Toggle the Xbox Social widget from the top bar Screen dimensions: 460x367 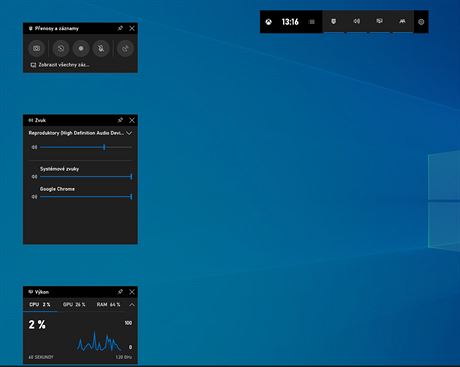[x=402, y=21]
